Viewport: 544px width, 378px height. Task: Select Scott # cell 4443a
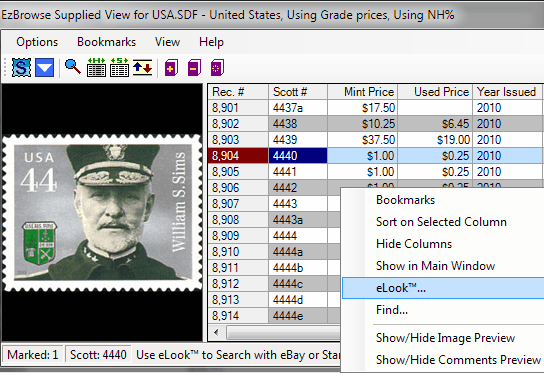[x=298, y=220]
